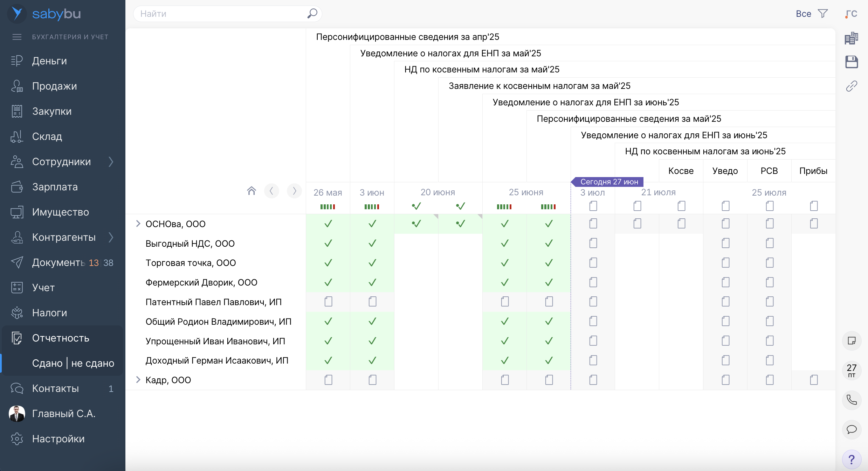
Task: Click the save diskette icon on the right panel
Action: (x=851, y=62)
